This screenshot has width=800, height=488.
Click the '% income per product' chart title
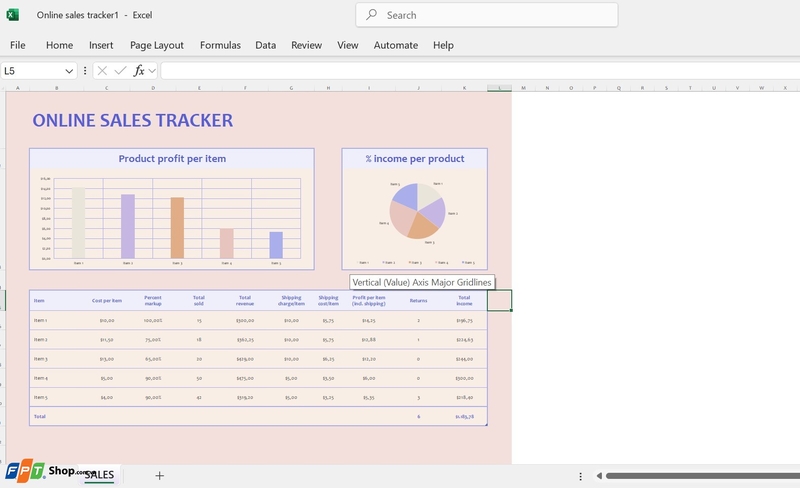tap(415, 159)
